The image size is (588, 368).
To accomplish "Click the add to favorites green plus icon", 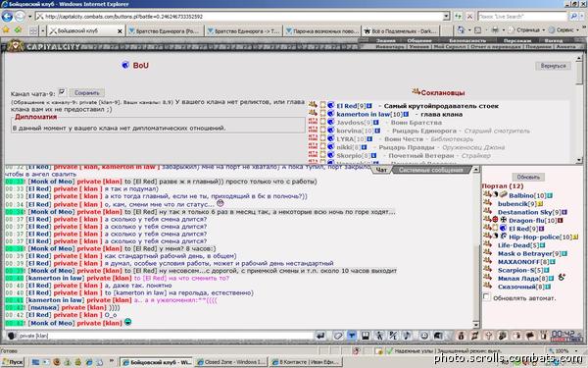I will coord(18,30).
